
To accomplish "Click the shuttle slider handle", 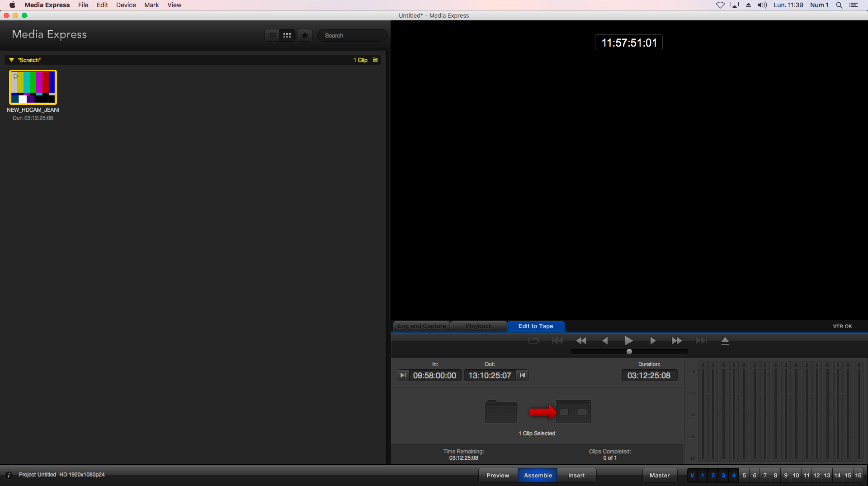I will (x=629, y=352).
